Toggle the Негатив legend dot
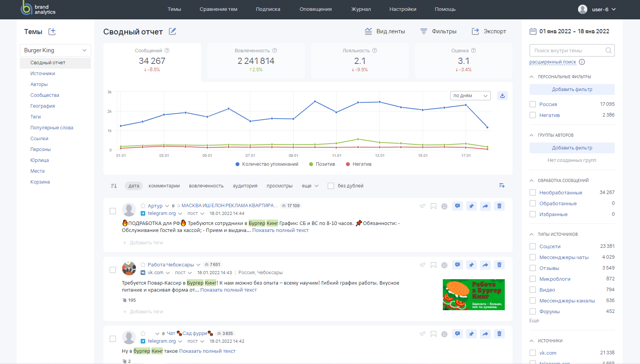This screenshot has height=364, width=640. [348, 164]
